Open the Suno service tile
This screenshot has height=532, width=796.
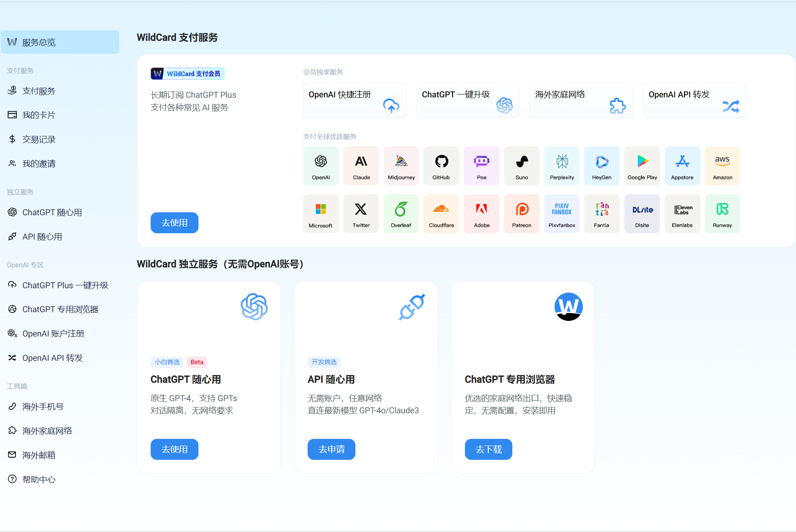[522, 166]
